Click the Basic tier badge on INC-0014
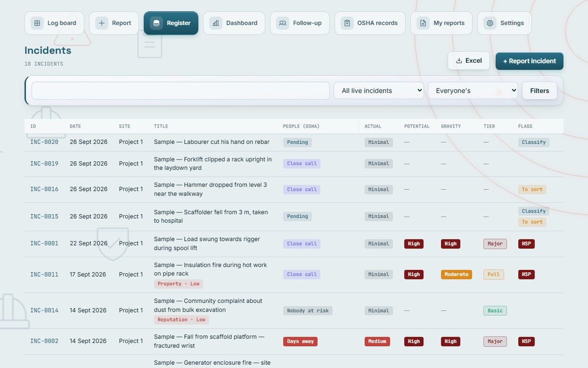The width and height of the screenshot is (588, 368). click(x=495, y=311)
